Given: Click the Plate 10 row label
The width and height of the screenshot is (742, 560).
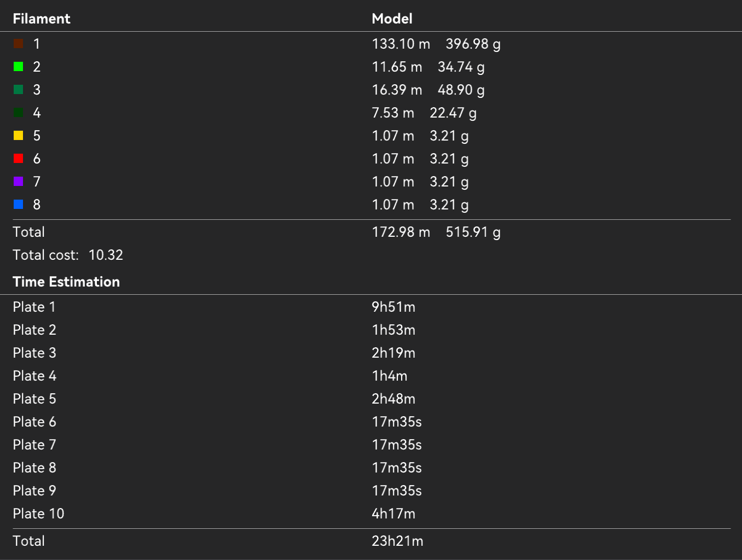Looking at the screenshot, I should pyautogui.click(x=38, y=514).
